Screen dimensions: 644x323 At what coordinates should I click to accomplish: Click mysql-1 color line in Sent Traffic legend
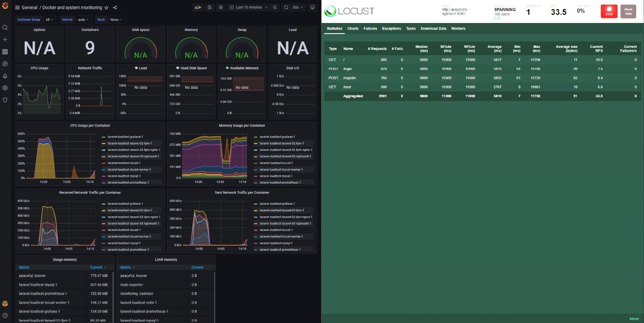256,243
